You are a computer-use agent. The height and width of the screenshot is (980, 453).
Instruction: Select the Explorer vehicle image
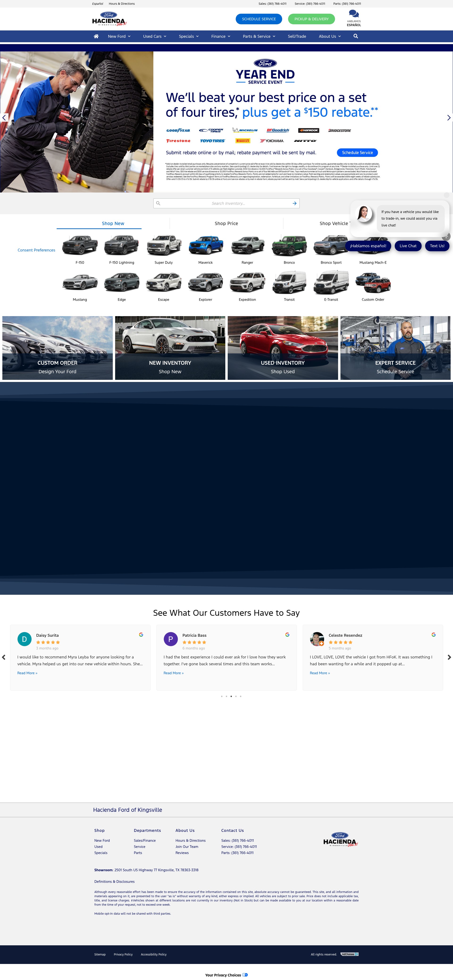(206, 282)
